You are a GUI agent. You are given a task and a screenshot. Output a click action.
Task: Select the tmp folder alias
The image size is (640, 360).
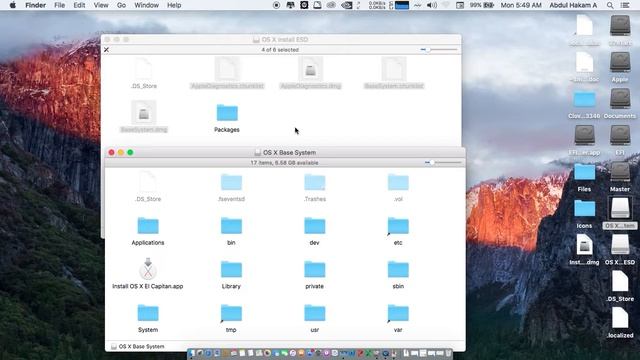231,313
